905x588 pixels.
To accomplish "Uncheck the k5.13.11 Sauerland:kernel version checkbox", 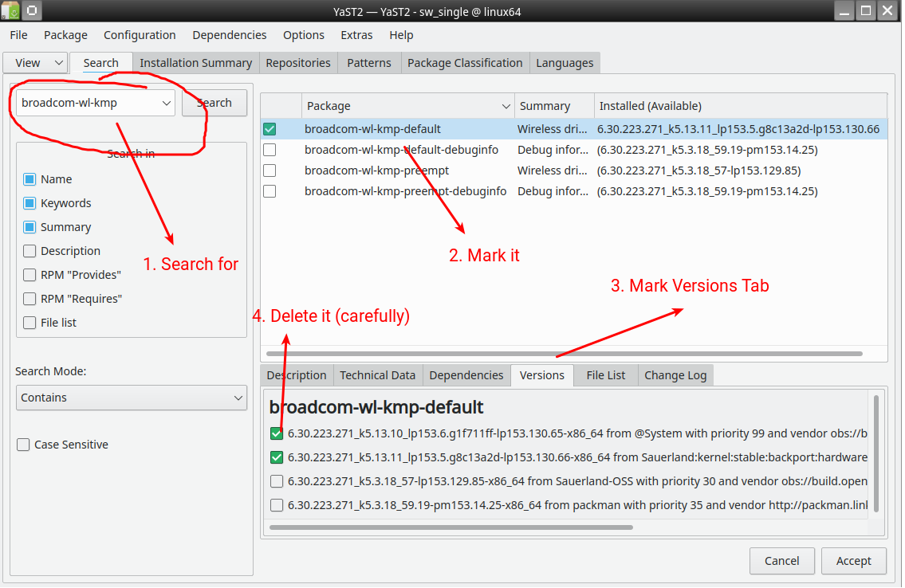I will tap(277, 457).
